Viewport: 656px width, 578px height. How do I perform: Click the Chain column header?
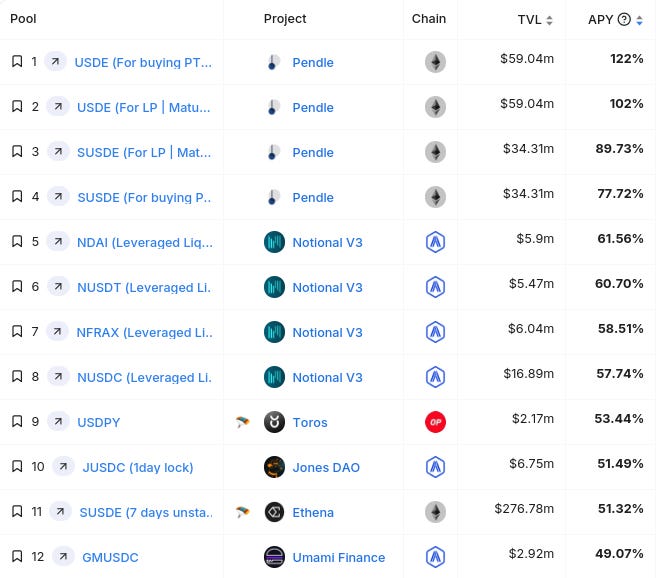(429, 19)
